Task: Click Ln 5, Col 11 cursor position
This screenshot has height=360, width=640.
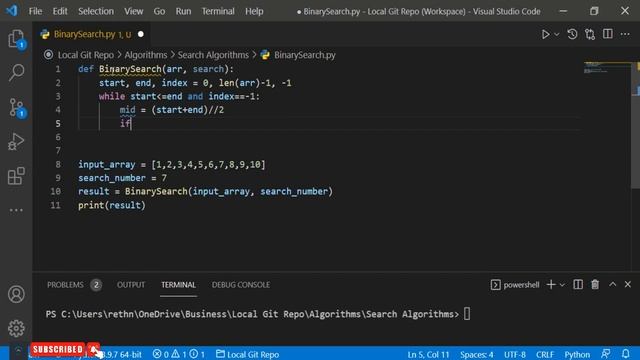Action: click(428, 354)
